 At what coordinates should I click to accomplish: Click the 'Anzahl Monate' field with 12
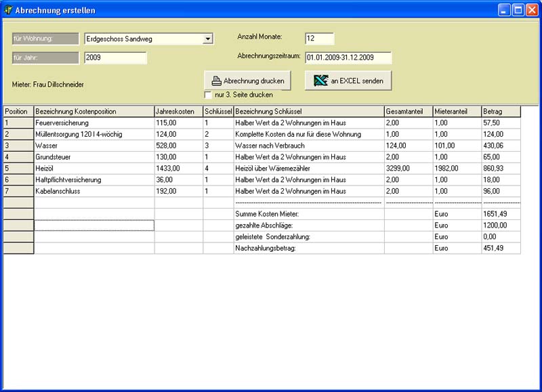pyautogui.click(x=320, y=39)
